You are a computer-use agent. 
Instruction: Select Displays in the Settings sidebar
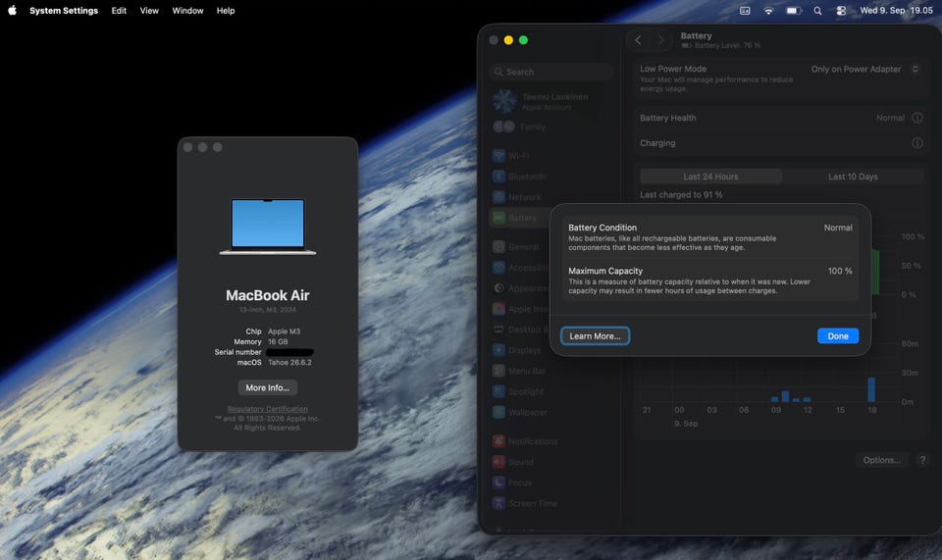[520, 350]
